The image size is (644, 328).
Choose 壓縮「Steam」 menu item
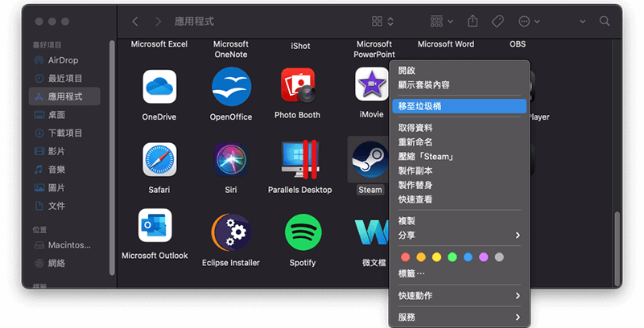[459, 157]
